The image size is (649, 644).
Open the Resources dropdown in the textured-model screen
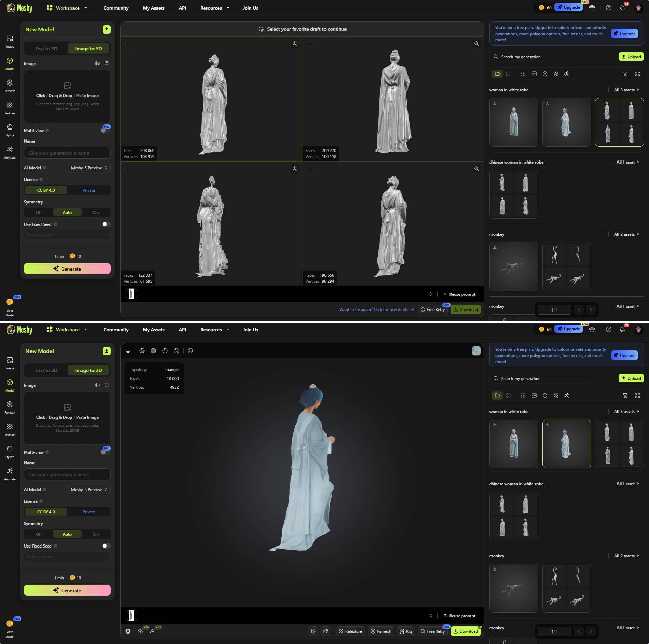(214, 330)
